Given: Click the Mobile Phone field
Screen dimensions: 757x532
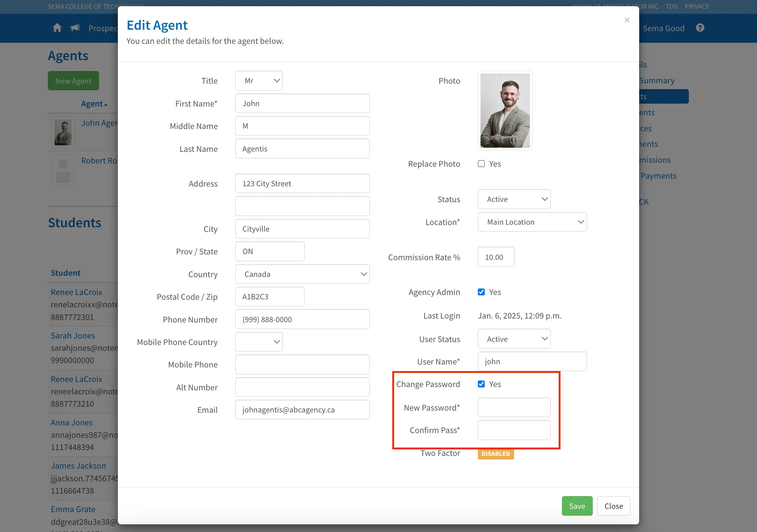Looking at the screenshot, I should pyautogui.click(x=302, y=364).
